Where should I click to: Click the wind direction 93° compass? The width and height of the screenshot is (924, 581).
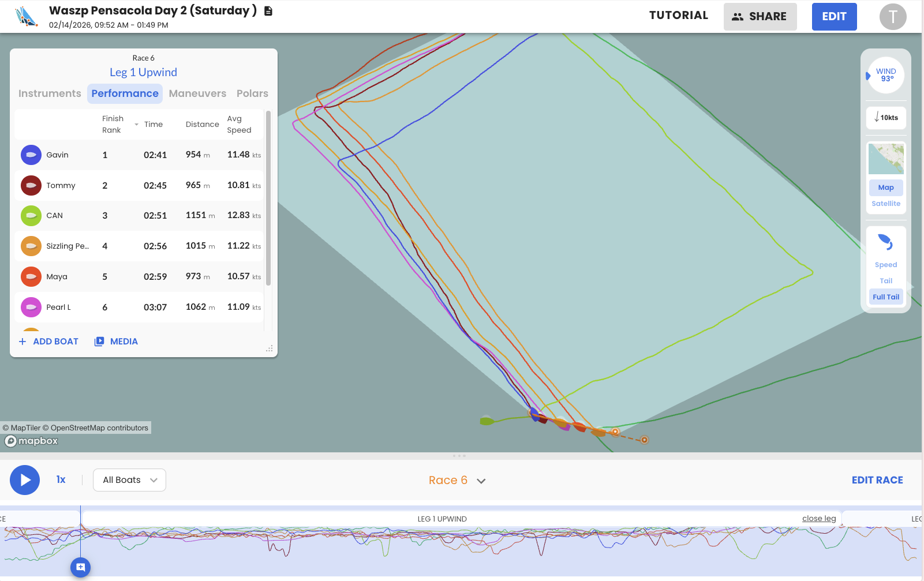885,75
